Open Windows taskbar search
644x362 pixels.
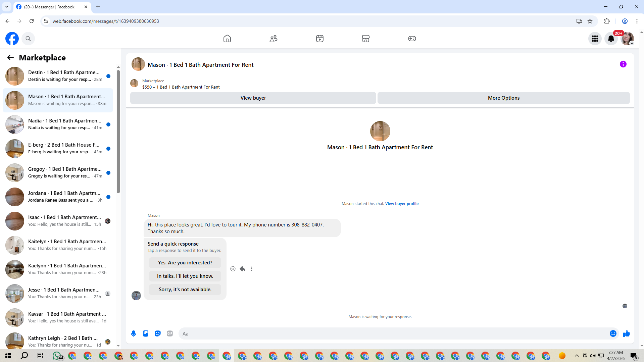coord(24,356)
